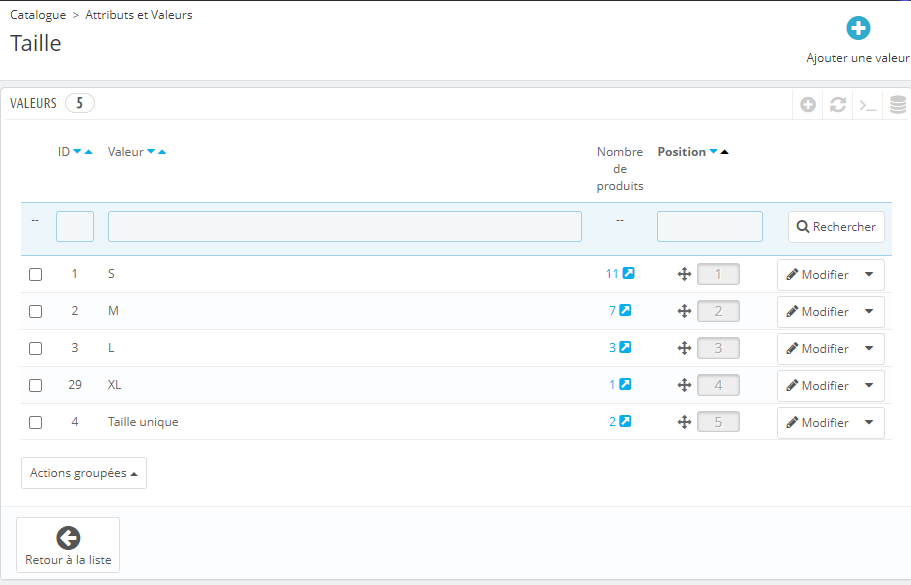The image size is (911, 585).
Task: Click Modifier for Taille unique
Action: 817,423
